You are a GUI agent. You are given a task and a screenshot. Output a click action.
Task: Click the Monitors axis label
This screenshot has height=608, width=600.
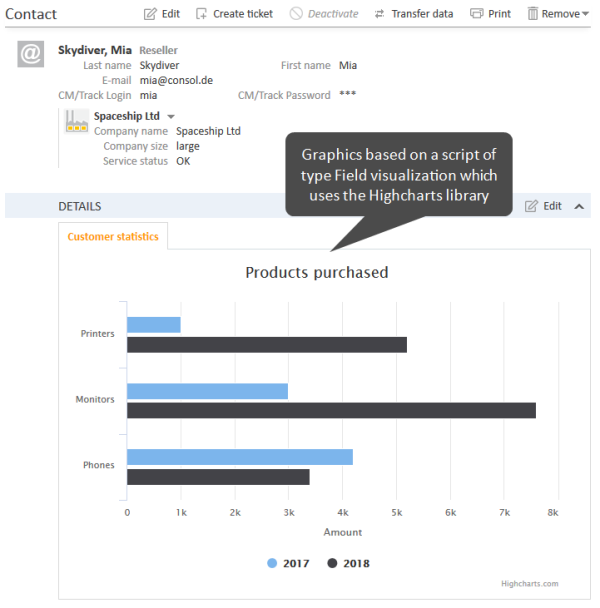[95, 399]
